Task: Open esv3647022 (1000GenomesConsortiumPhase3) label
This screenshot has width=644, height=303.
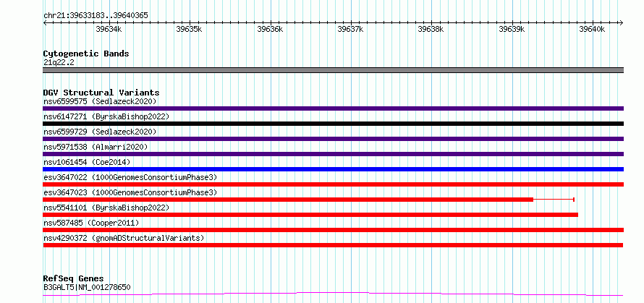Action: tap(130, 177)
